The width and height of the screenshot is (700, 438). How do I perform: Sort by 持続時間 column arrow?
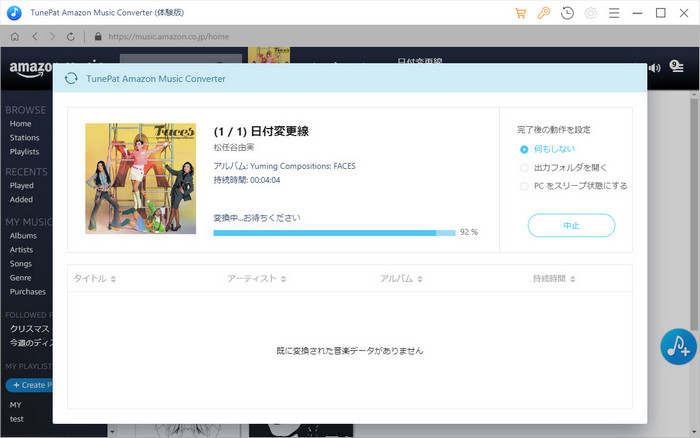(x=572, y=279)
